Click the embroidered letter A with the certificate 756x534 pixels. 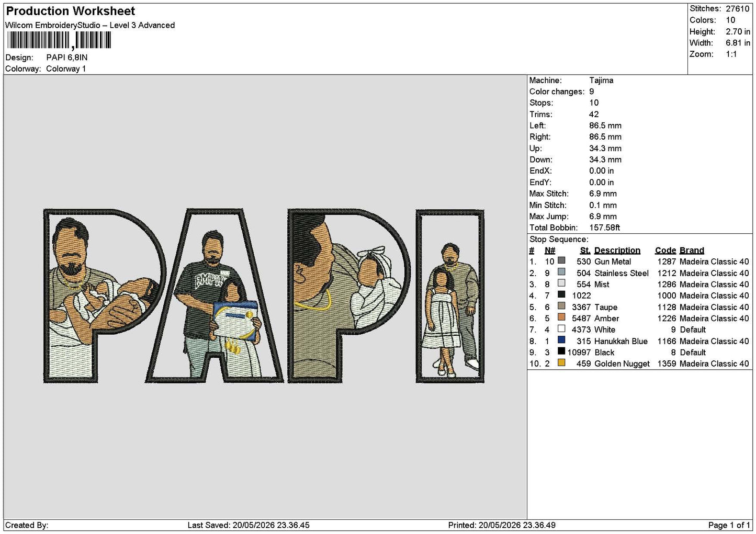tap(214, 296)
